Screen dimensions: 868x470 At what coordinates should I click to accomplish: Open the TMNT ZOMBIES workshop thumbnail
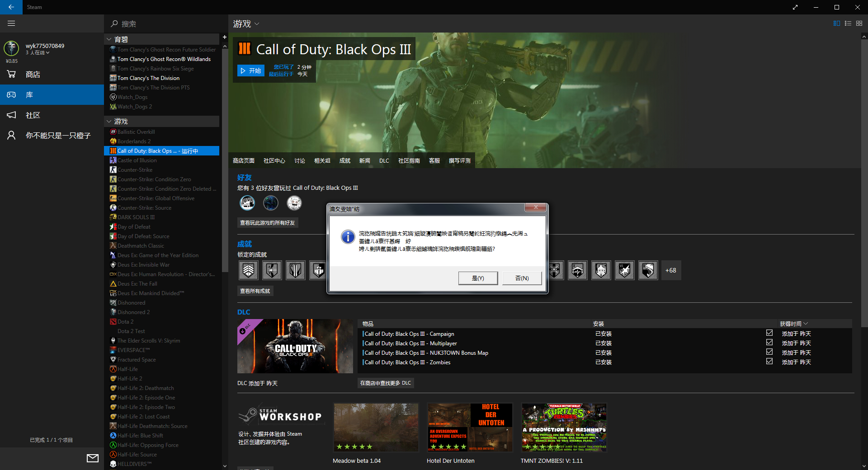tap(564, 428)
